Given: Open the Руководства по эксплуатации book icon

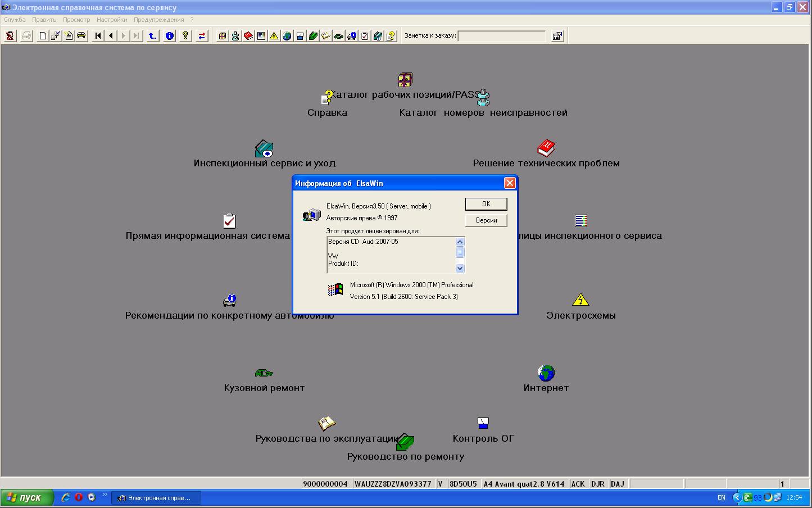Looking at the screenshot, I should point(326,423).
